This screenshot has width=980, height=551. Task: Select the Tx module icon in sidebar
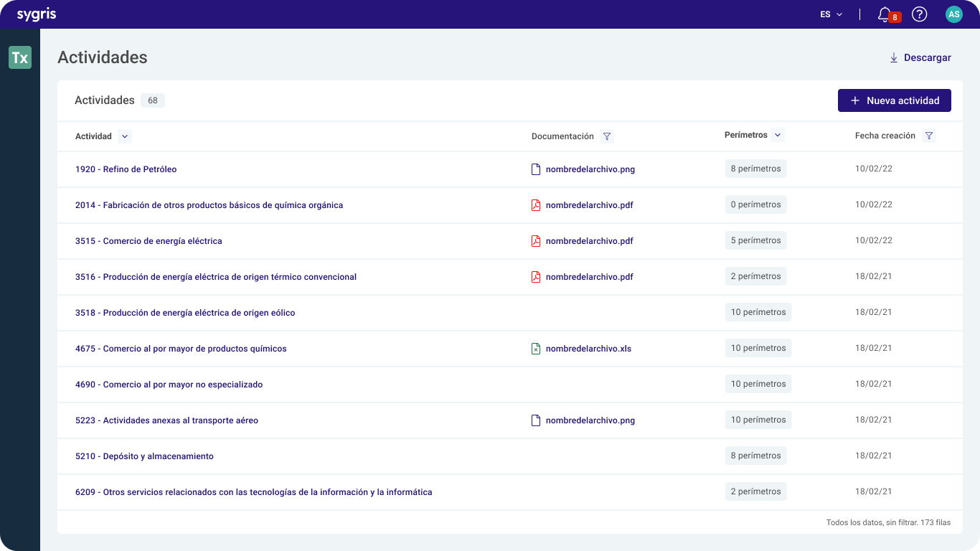coord(20,57)
